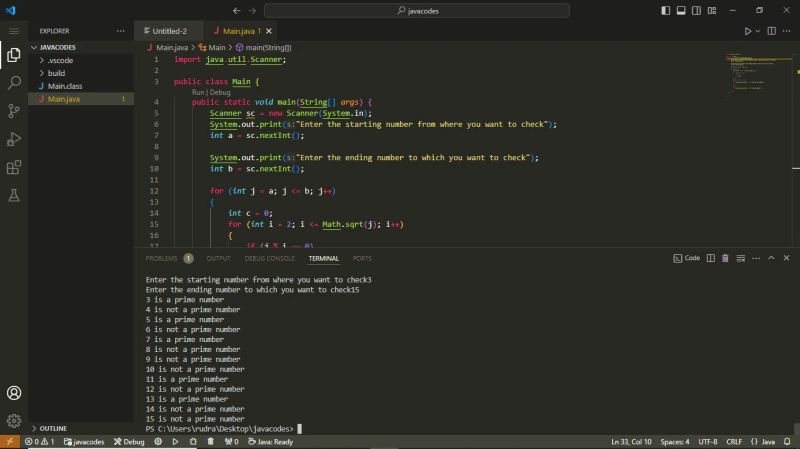Toggle the primary side bar layout

point(665,11)
